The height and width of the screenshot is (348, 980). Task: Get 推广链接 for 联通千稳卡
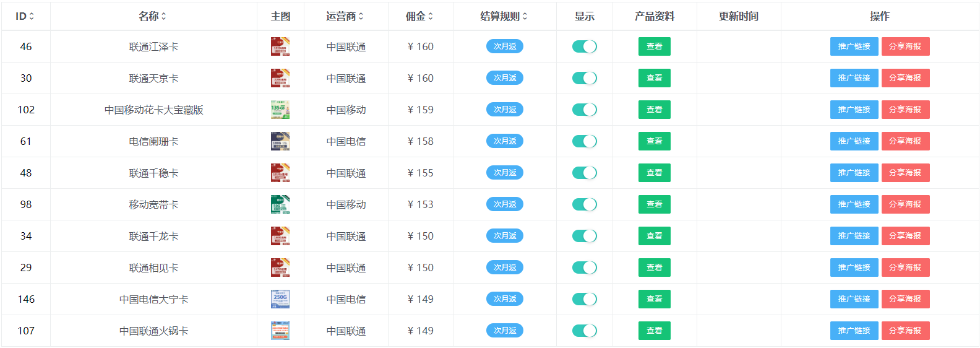(x=854, y=173)
